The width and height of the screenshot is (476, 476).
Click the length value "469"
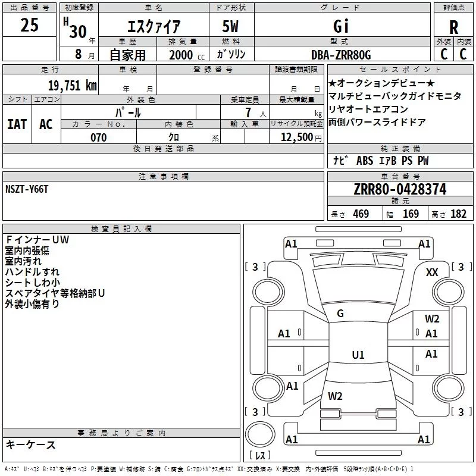[x=361, y=214]
